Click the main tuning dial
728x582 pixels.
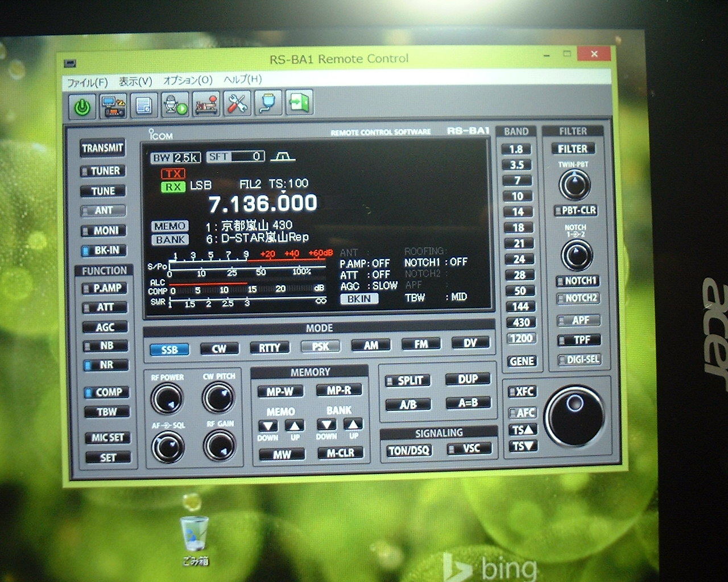(x=574, y=417)
